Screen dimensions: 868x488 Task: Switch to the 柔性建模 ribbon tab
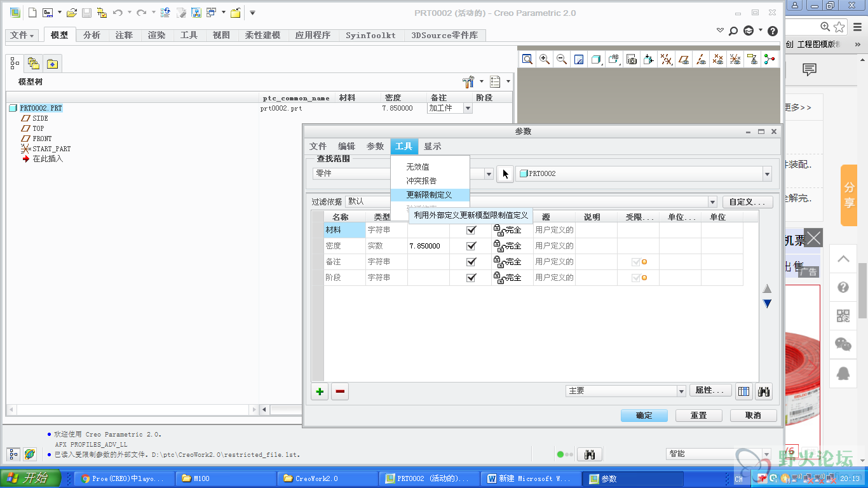point(263,36)
